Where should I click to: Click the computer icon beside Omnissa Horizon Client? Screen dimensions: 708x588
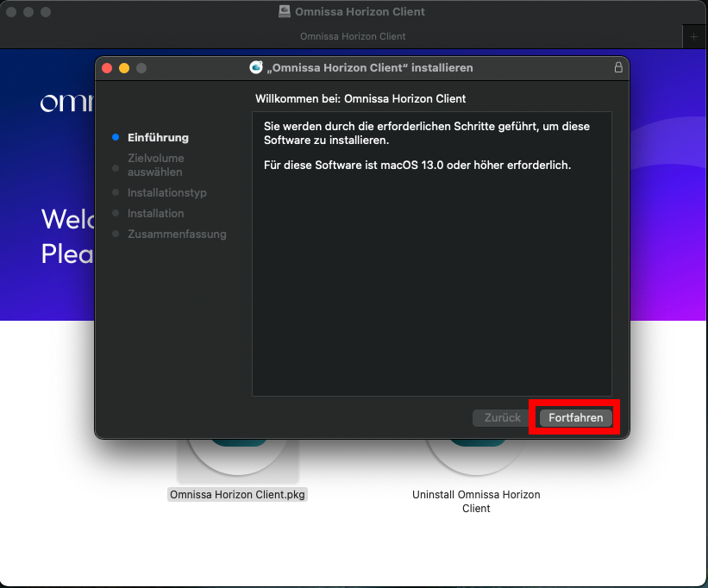click(x=283, y=11)
